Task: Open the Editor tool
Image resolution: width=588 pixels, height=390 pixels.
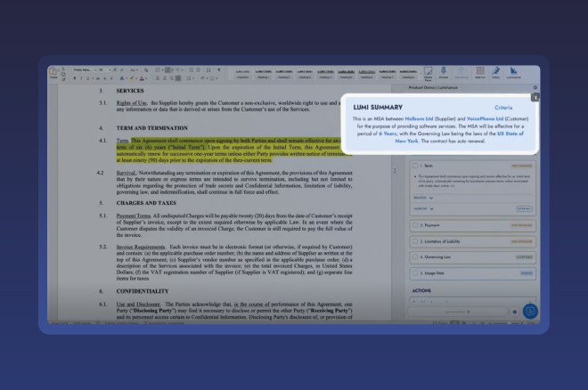Action: point(495,73)
